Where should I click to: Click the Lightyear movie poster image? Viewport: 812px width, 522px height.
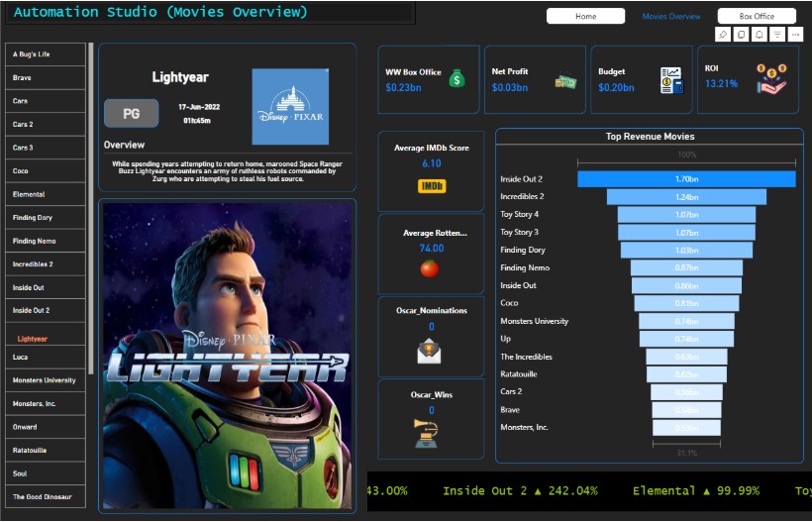click(227, 355)
